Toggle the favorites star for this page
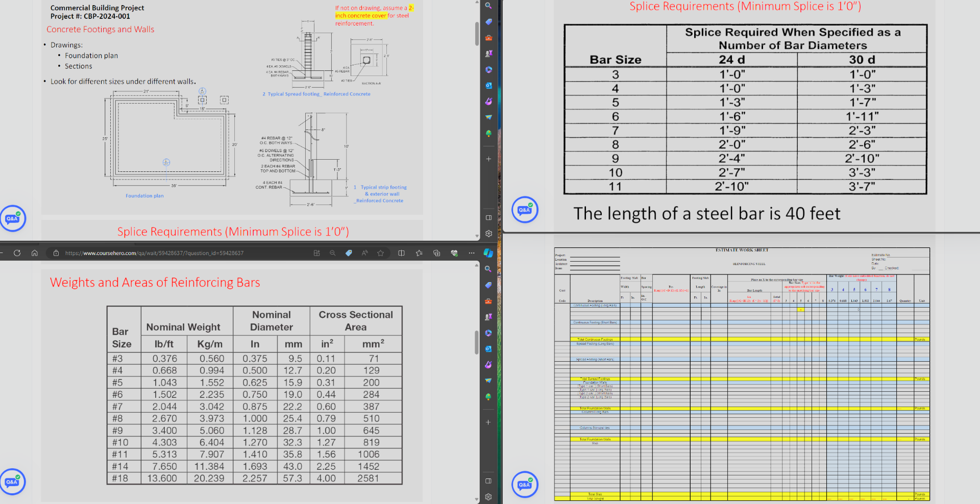Viewport: 980px width, 504px height. [x=380, y=253]
